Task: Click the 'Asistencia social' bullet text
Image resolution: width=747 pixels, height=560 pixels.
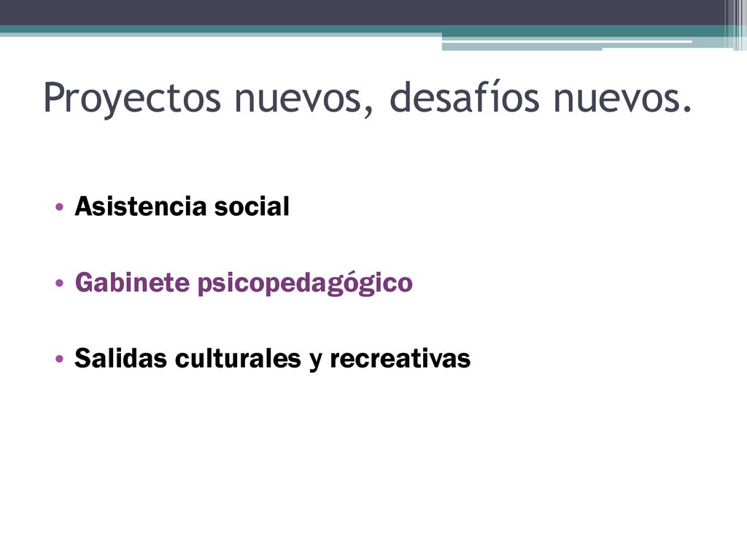Action: (182, 206)
